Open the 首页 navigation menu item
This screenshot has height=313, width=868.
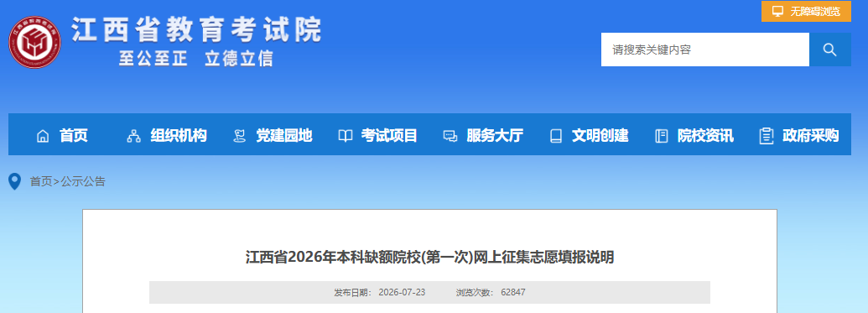tap(74, 135)
